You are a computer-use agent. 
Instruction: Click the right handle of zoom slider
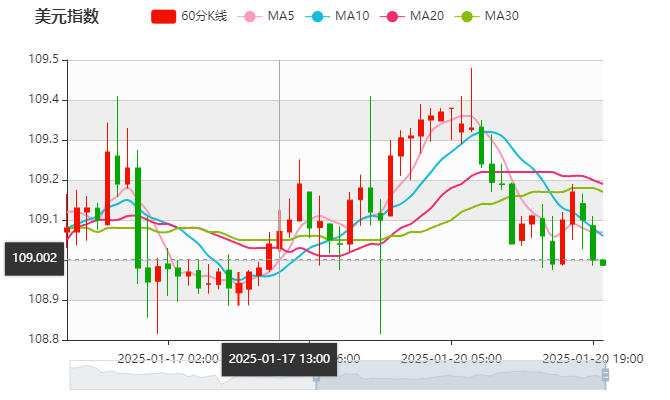click(x=606, y=375)
